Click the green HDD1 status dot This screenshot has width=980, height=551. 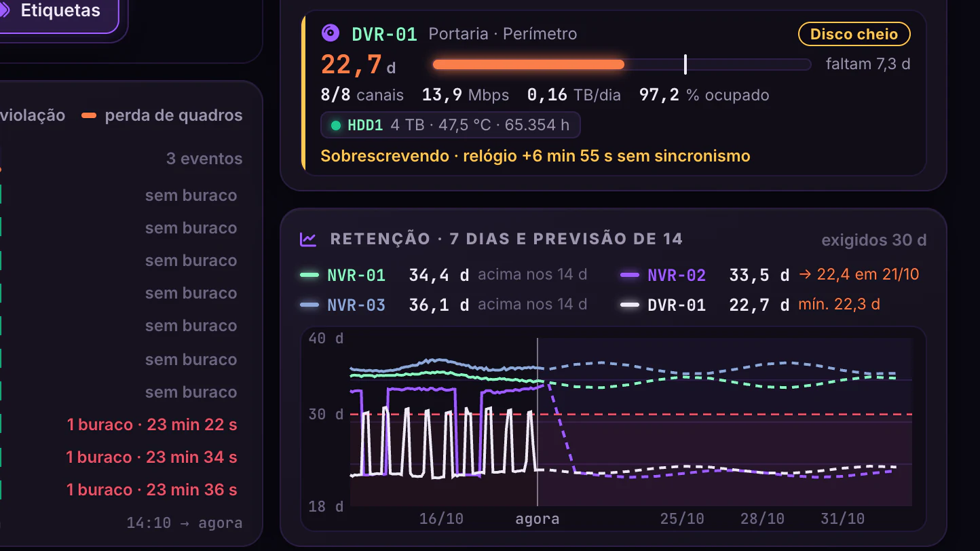coord(335,126)
